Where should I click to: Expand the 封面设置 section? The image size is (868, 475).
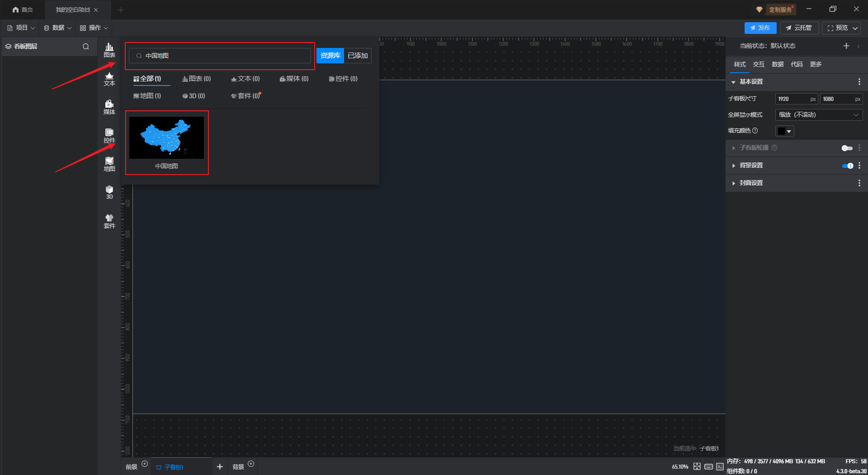point(751,183)
